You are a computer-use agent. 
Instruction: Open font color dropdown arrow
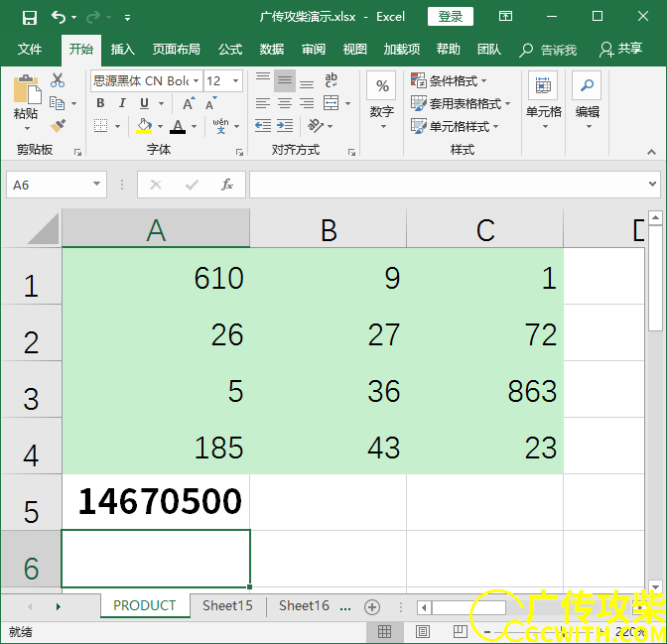pos(194,126)
